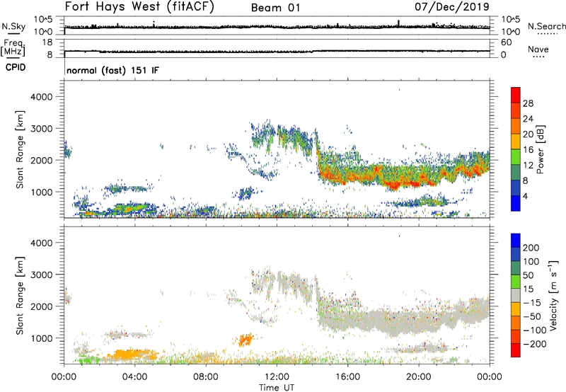Screen dimensions: 566x392
Task: Click the "12:00" time axis tick label
Action: click(277, 376)
